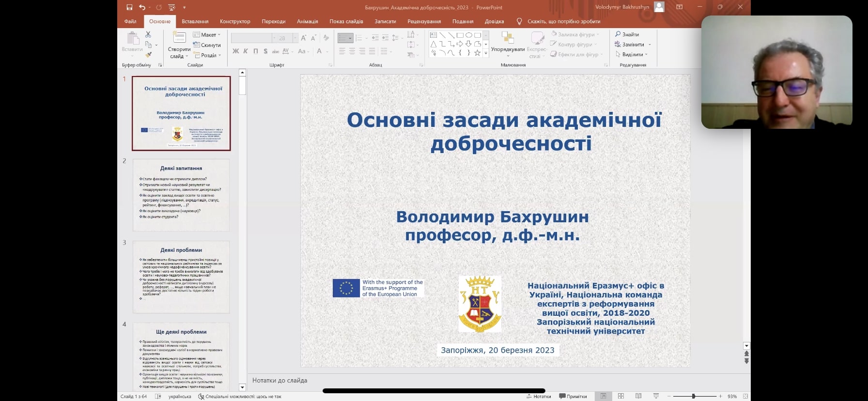Switch to the Анімація tab
The width and height of the screenshot is (868, 401).
click(x=307, y=21)
